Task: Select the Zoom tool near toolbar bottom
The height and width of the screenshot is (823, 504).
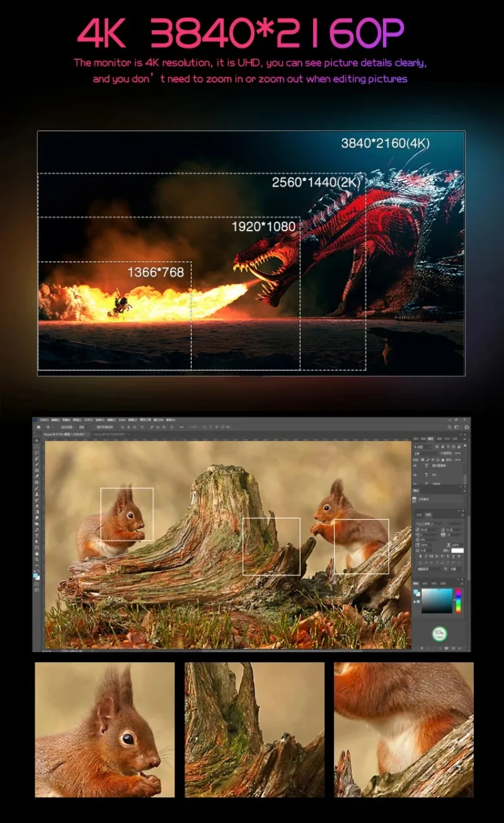Action: tap(37, 559)
